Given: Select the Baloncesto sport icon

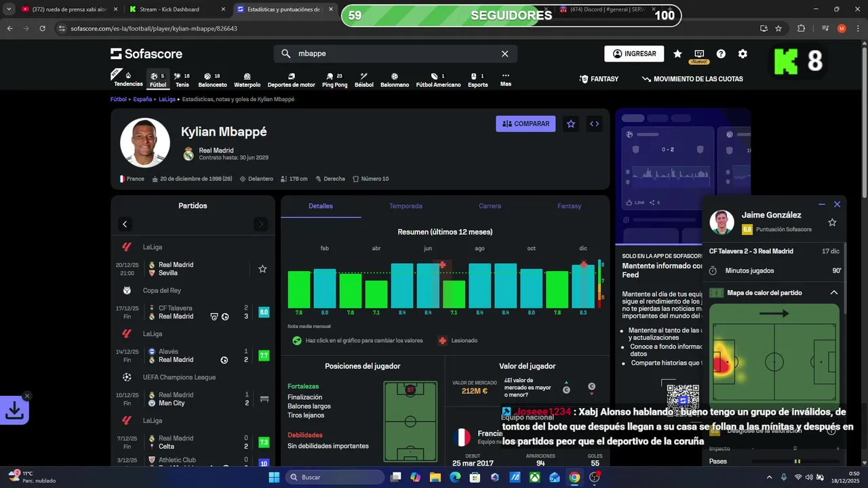Looking at the screenshot, I should [212, 80].
